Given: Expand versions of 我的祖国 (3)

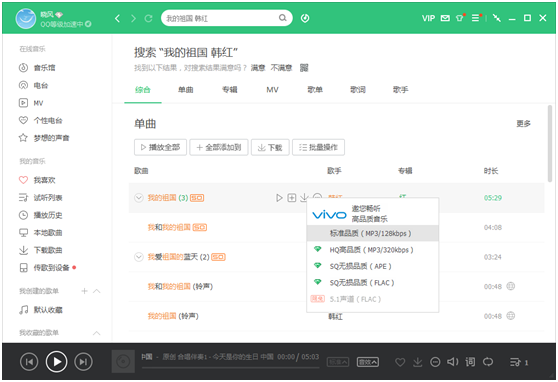Looking at the screenshot, I should [138, 198].
